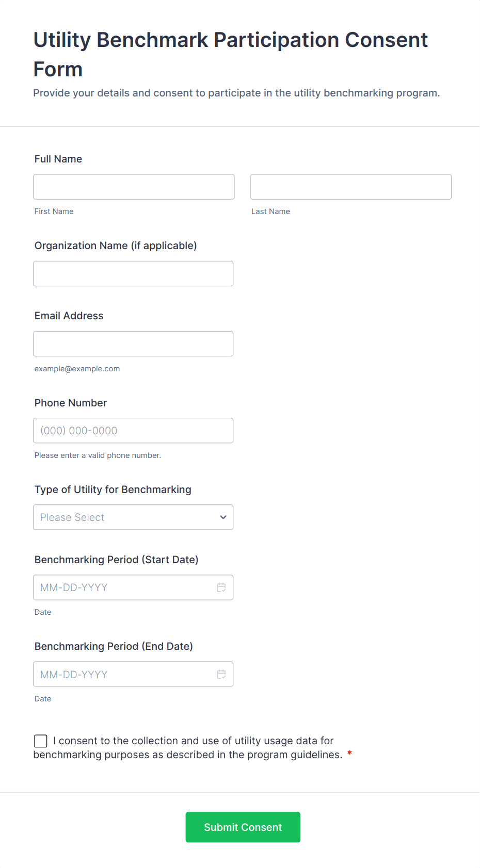Screen dimensions: 480x868
Task: Select the Organization Name input field
Action: [133, 273]
